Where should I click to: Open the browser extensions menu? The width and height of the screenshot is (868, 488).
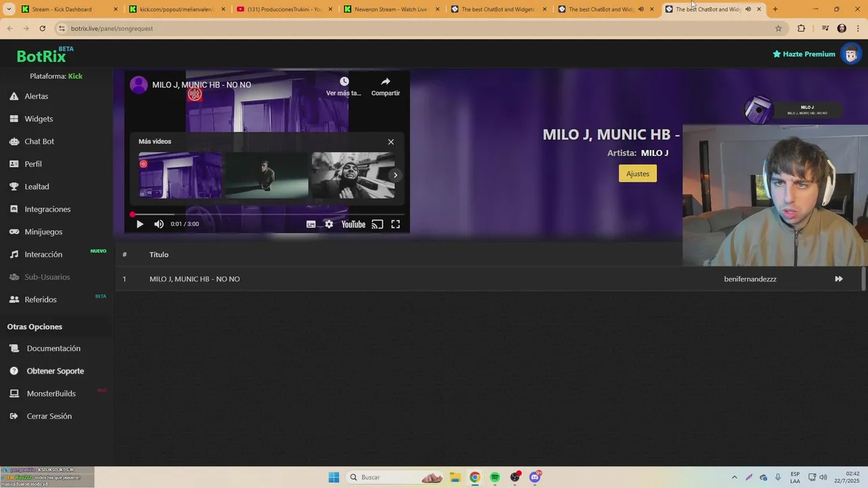point(802,28)
